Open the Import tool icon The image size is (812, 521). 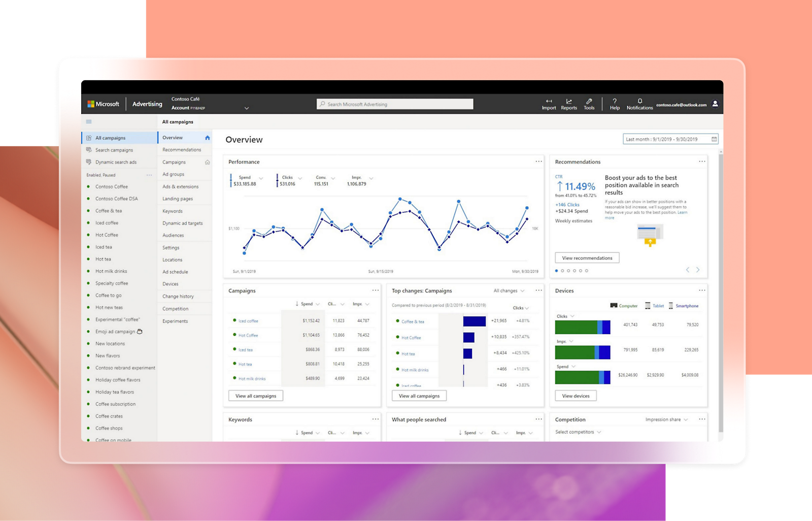[549, 101]
